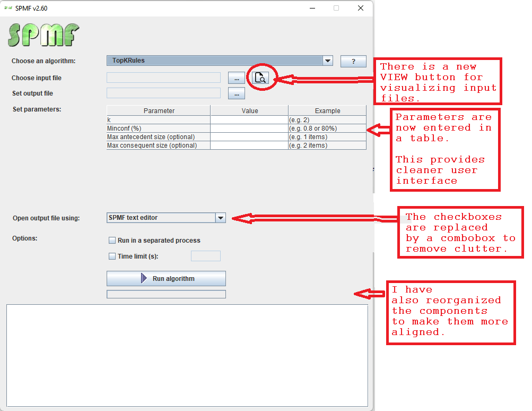
Task: Browse for output file with the ... button
Action: [x=237, y=93]
